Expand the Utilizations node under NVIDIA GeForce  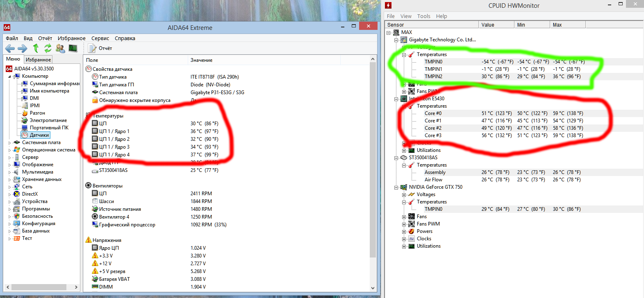pyautogui.click(x=404, y=246)
